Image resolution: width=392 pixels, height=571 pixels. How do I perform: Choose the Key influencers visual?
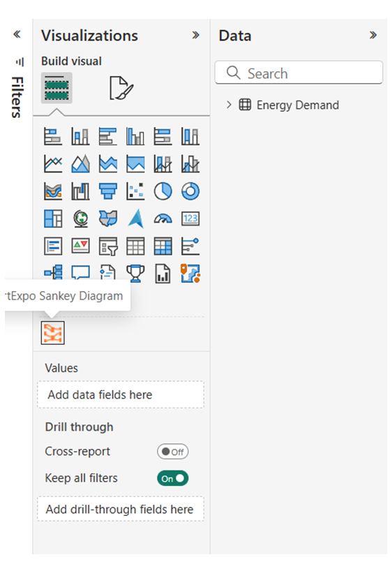[x=190, y=246]
